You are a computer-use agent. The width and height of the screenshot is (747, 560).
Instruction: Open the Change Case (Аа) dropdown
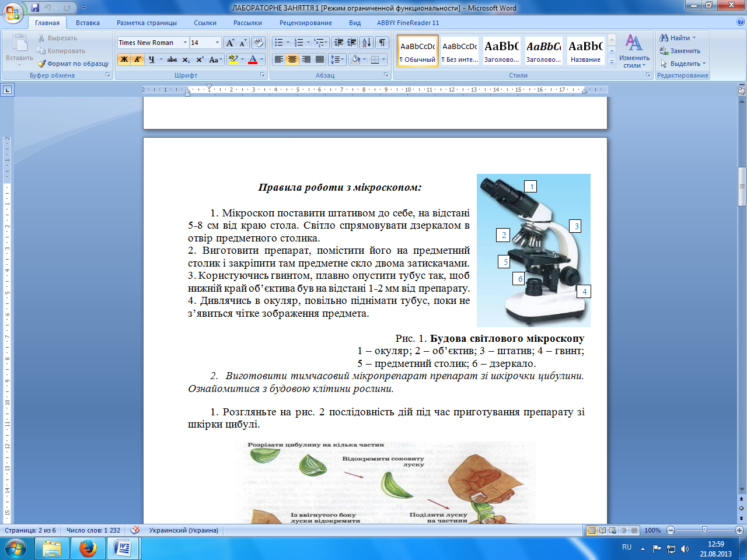215,60
